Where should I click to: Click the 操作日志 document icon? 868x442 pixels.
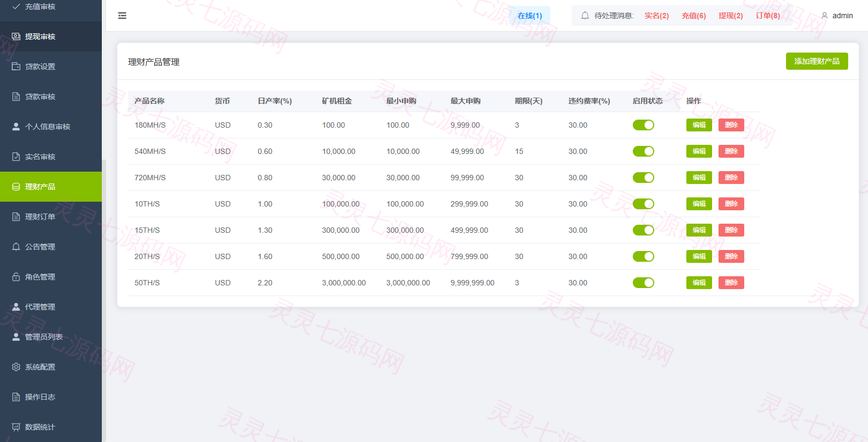(x=16, y=397)
